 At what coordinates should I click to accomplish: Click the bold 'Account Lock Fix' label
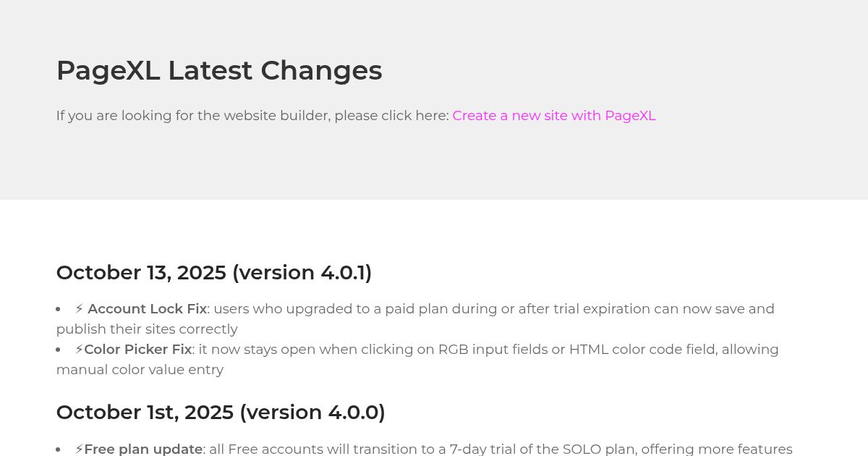[x=147, y=309]
